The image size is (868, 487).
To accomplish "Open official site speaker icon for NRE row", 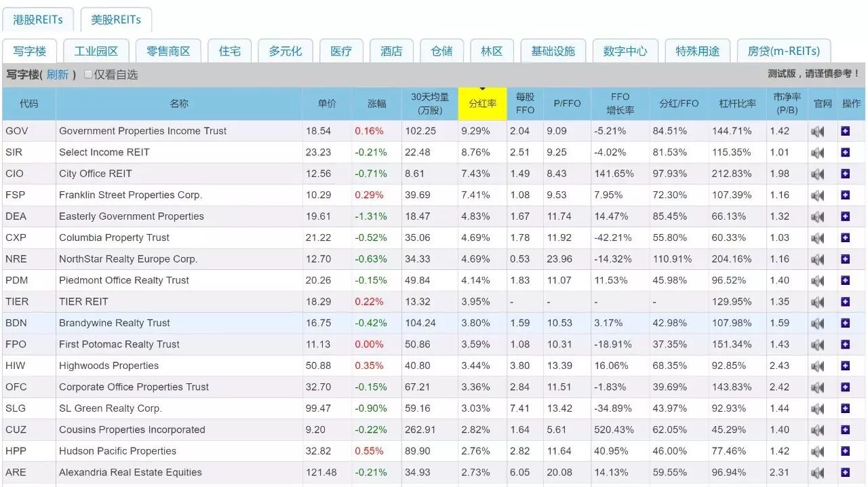I will pos(818,260).
